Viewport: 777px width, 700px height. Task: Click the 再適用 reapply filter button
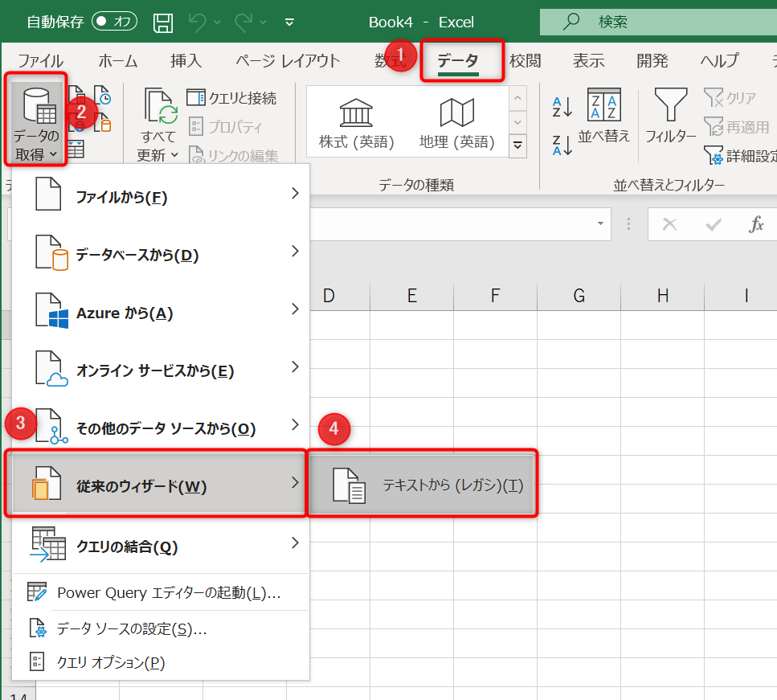click(x=736, y=127)
